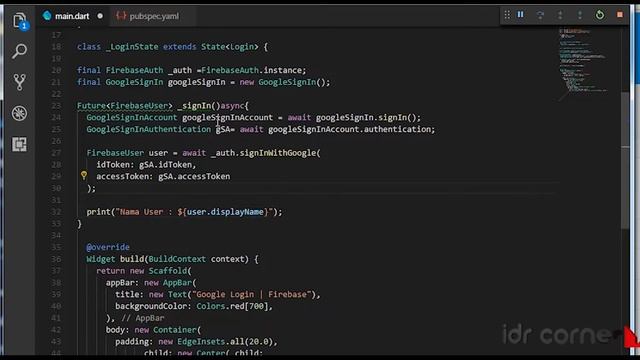Click on Future<FirebaseUser> return type
This screenshot has width=640, height=360.
[125, 106]
